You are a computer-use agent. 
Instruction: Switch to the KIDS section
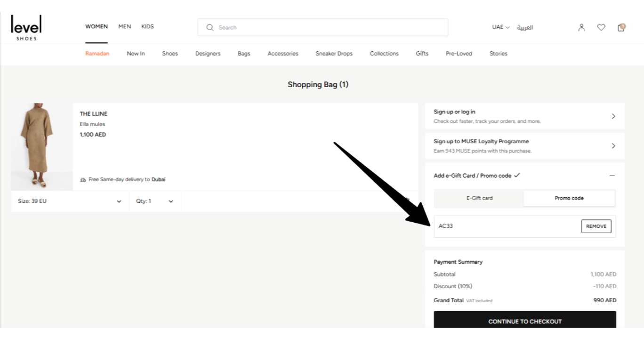coord(147,26)
